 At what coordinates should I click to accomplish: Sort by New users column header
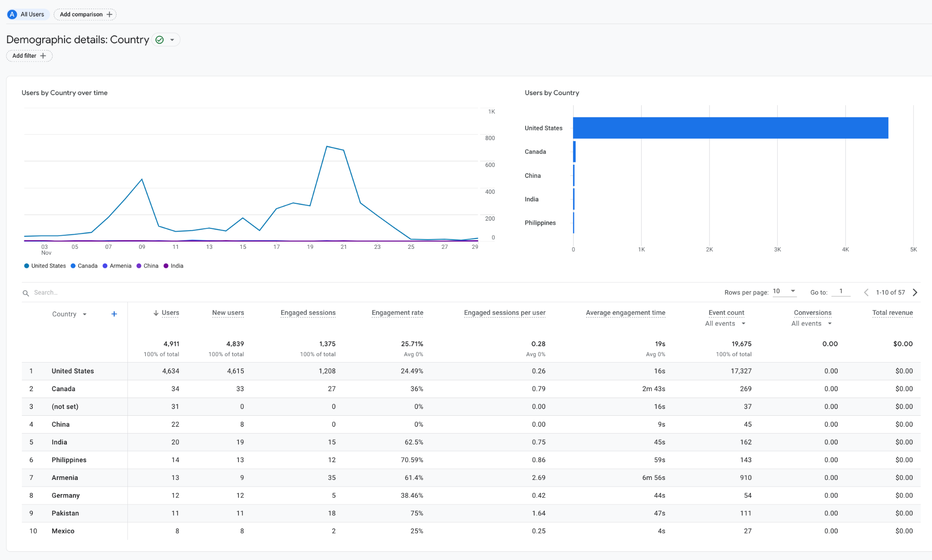(228, 313)
